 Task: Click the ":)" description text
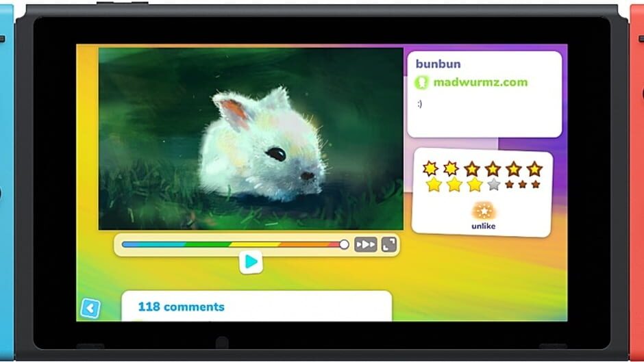pos(419,103)
